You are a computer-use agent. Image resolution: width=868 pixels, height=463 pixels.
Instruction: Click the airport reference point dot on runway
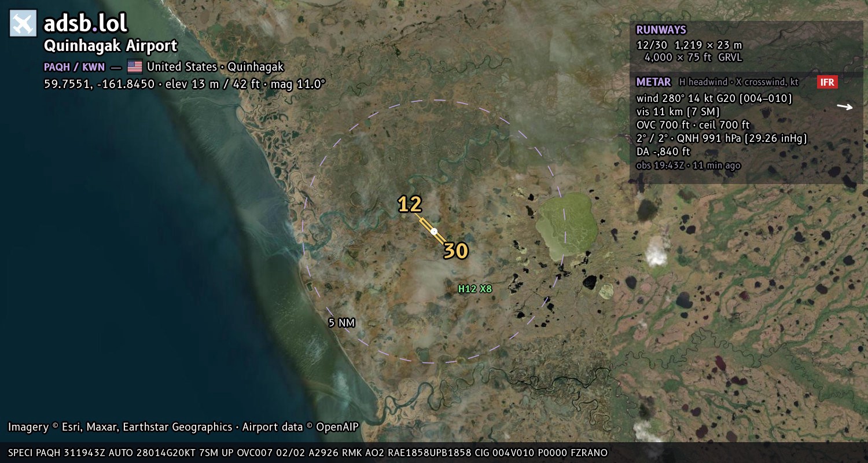tap(434, 231)
